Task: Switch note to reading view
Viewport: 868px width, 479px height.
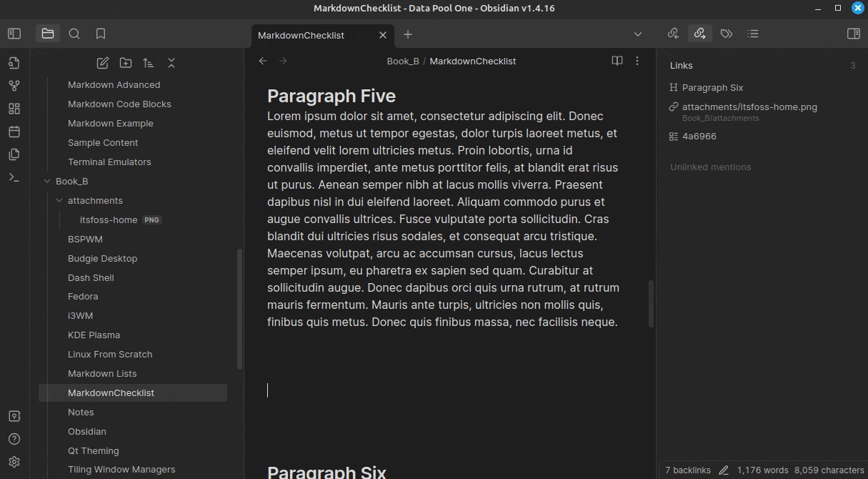Action: pyautogui.click(x=617, y=61)
